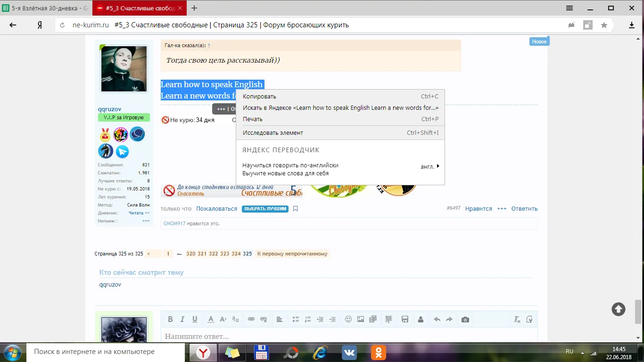
Task: Open Internet Explorer from the taskbar
Action: (321, 352)
